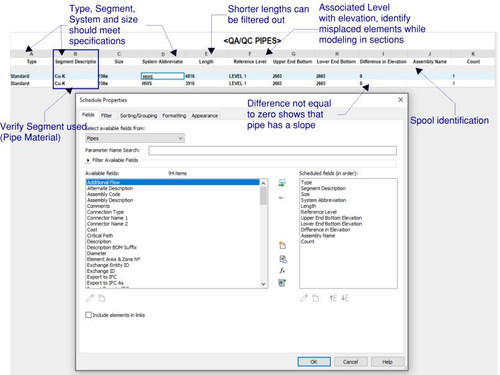Click the Move parameter up icon
500x375 pixels.
(x=333, y=298)
